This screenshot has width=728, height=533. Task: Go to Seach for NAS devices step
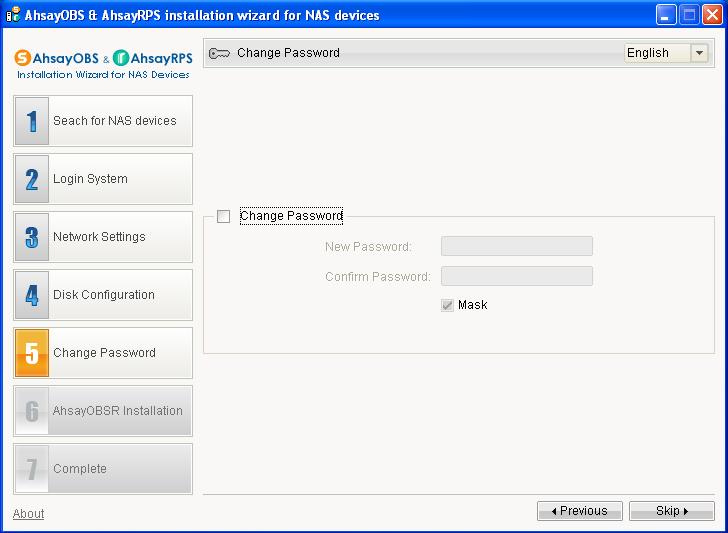pyautogui.click(x=103, y=121)
